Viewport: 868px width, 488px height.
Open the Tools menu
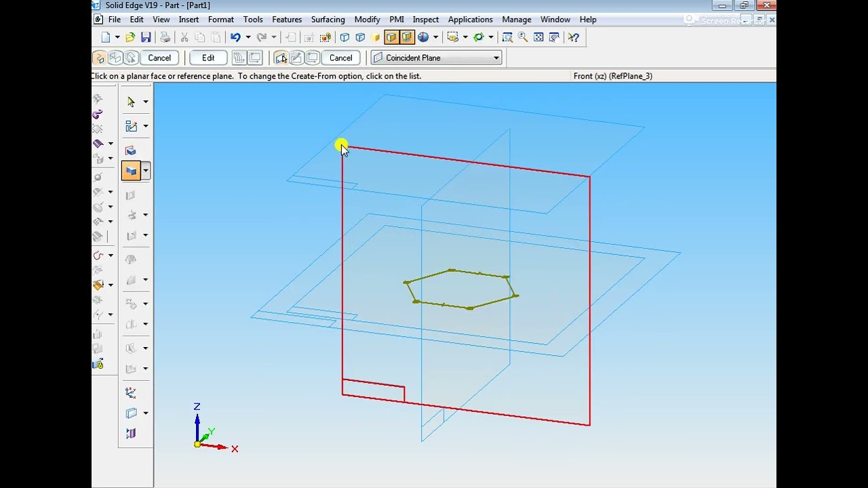(x=253, y=20)
